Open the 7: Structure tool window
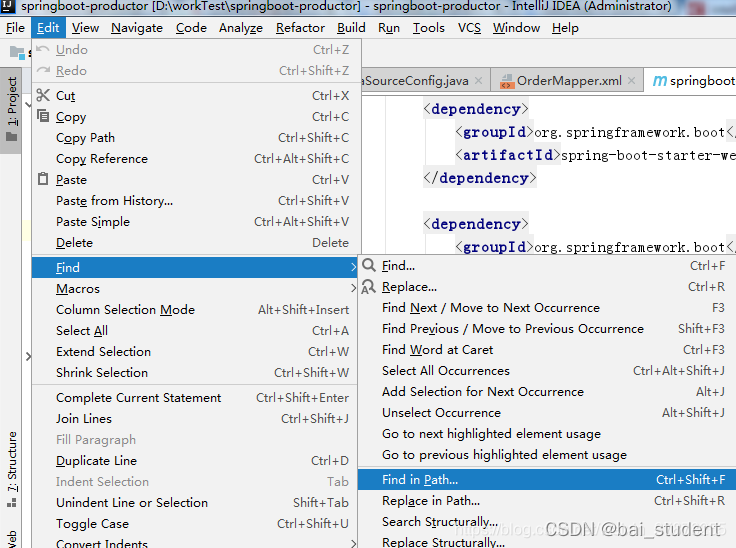 [12, 470]
